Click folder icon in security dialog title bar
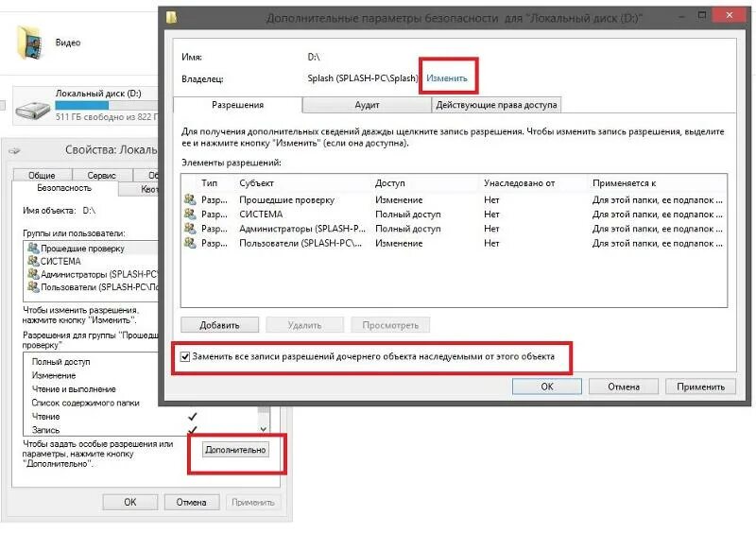This screenshot has height=533, width=756. 172,17
